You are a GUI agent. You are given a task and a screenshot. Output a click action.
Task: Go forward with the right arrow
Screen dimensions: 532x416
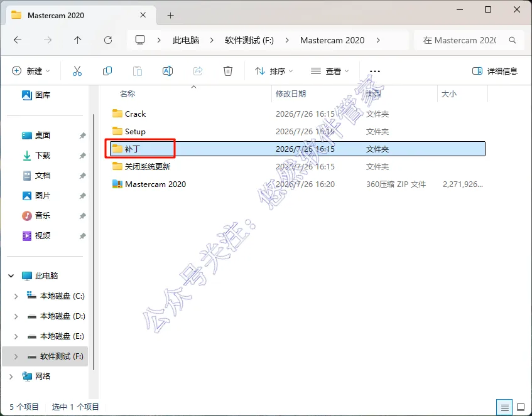point(48,40)
